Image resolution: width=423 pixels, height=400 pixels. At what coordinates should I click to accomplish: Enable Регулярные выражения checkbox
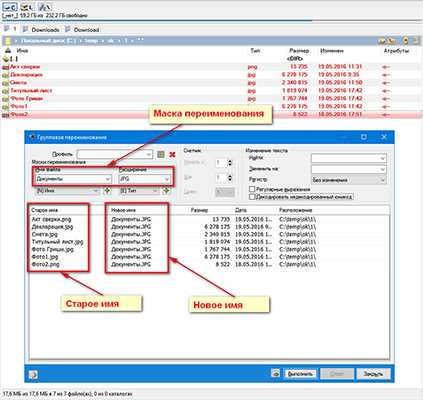click(x=252, y=189)
